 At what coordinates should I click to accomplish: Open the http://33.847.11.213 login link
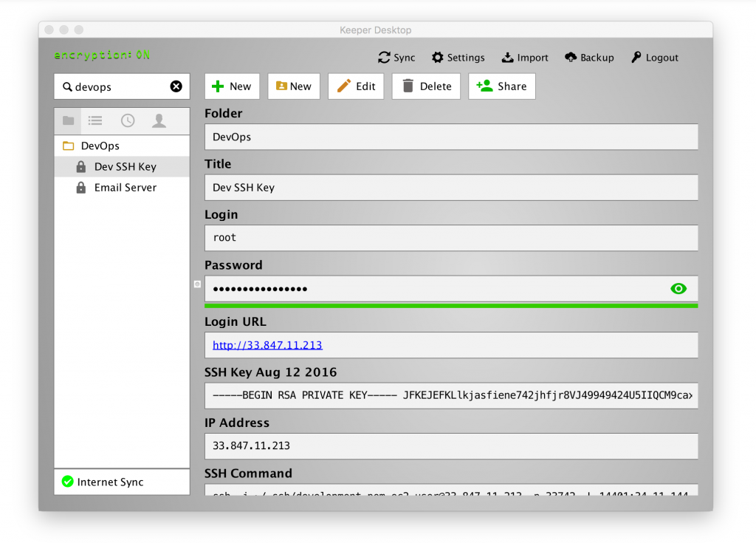[267, 345]
